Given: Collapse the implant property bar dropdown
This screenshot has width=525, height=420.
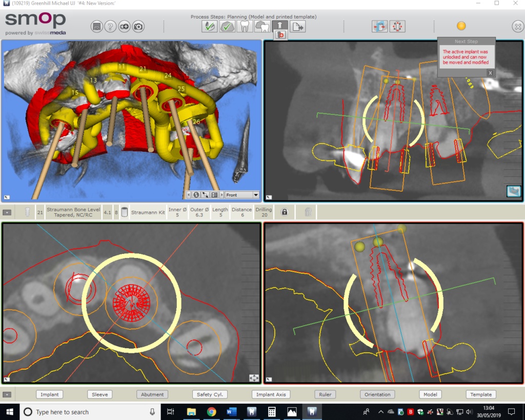Looking at the screenshot, I should coord(7,212).
